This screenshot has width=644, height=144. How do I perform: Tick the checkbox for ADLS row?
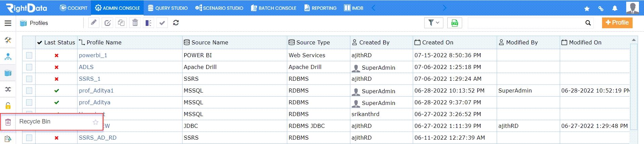[29, 67]
